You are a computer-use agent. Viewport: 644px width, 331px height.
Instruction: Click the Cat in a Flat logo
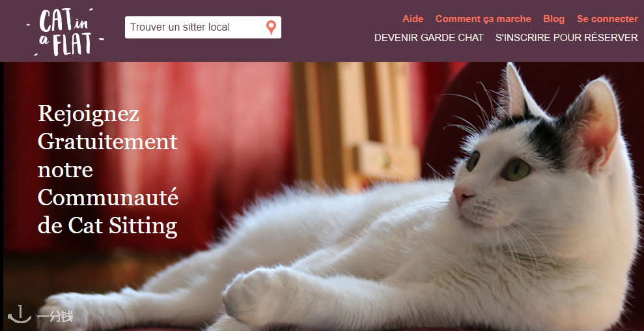tap(65, 32)
